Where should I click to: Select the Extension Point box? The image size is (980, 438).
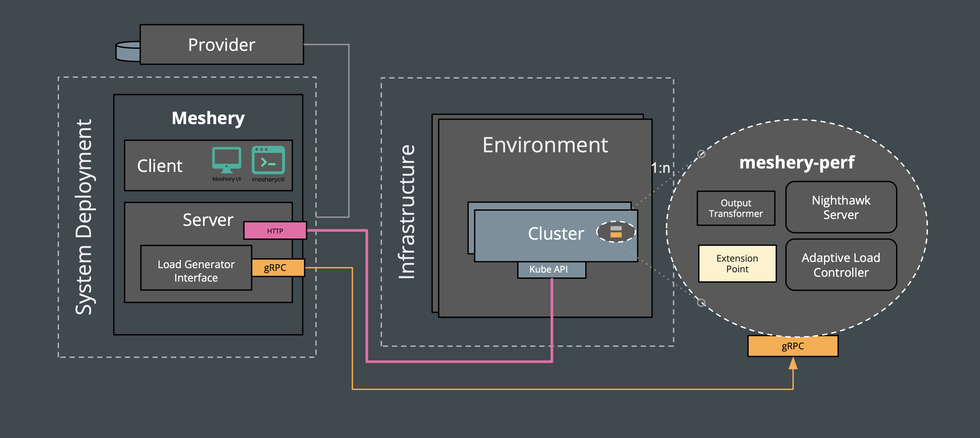[737, 263]
